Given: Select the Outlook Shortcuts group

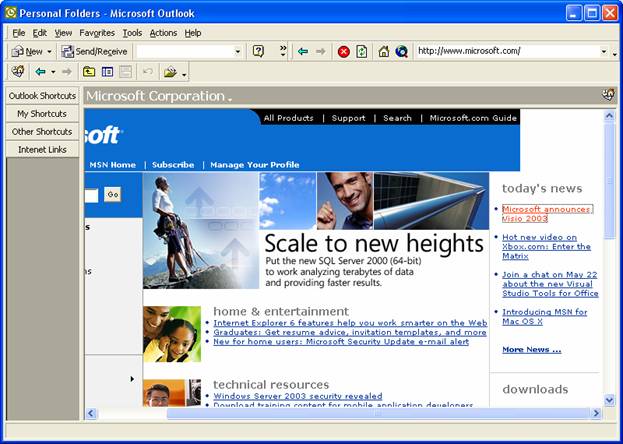Looking at the screenshot, I should 42,96.
